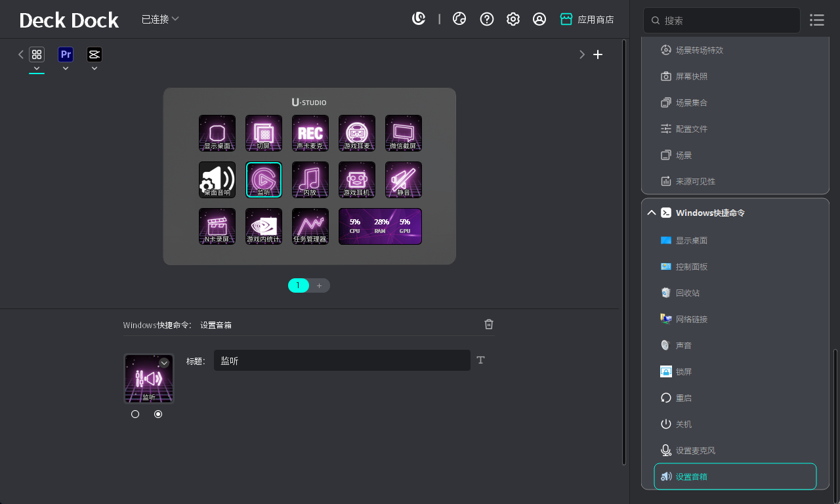Click the 桌面音响 desktop audio key

pyautogui.click(x=217, y=179)
